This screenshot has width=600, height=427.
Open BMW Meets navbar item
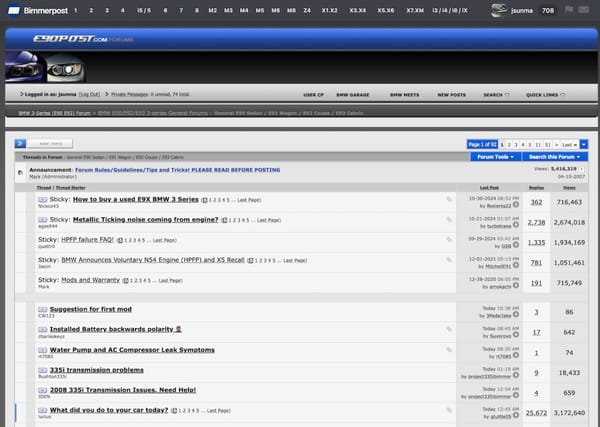pos(404,95)
